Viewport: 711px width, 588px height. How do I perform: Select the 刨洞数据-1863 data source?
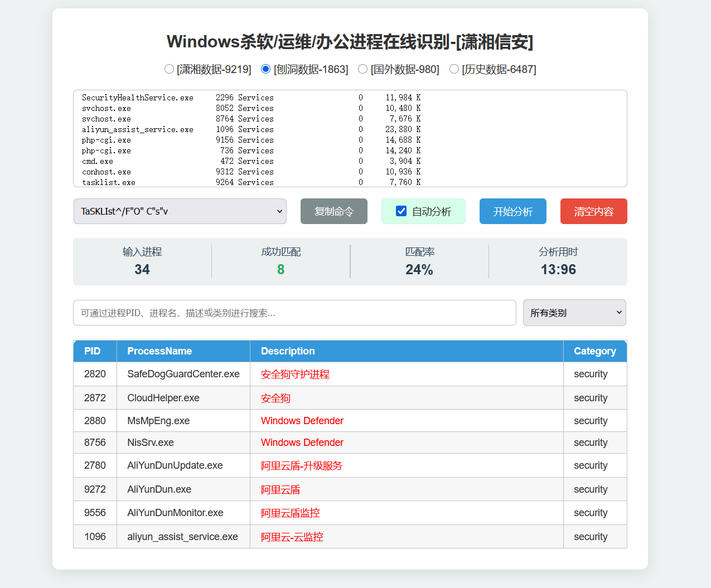tap(266, 69)
